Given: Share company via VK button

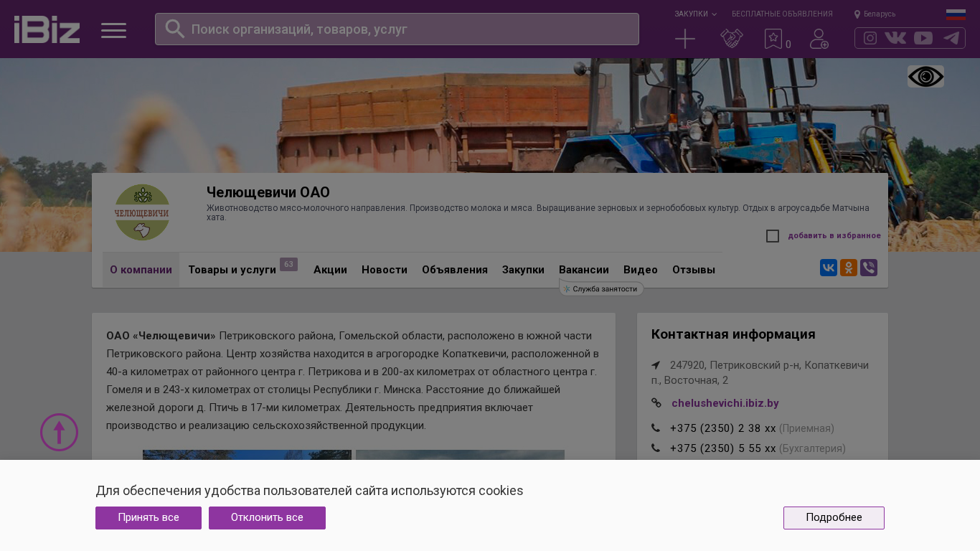Looking at the screenshot, I should click(829, 268).
